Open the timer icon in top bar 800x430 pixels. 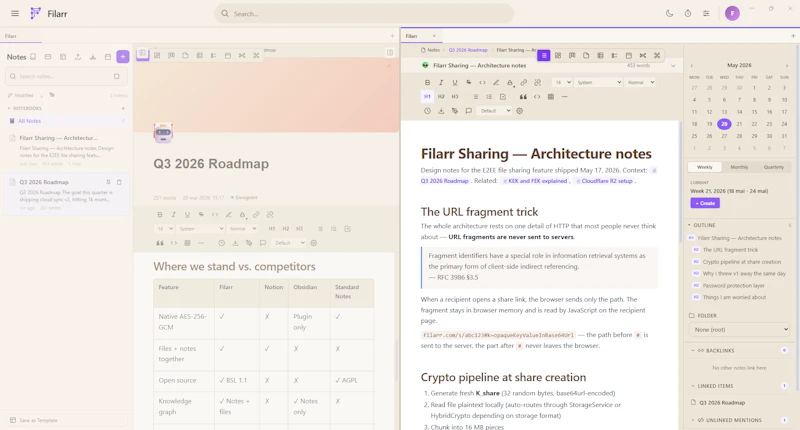tap(688, 14)
